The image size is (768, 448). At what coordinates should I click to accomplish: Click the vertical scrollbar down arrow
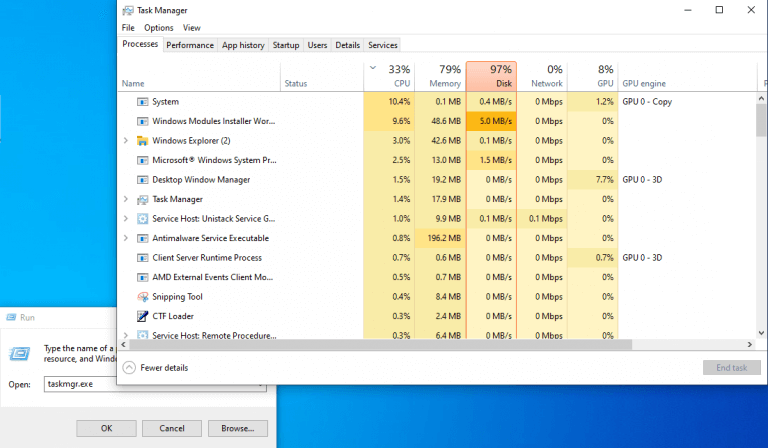[x=761, y=333]
